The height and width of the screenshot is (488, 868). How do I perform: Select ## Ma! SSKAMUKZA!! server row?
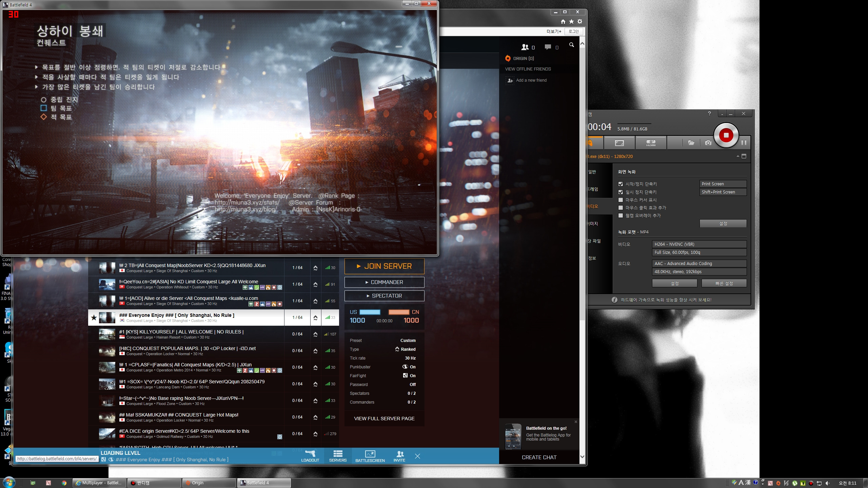point(214,417)
